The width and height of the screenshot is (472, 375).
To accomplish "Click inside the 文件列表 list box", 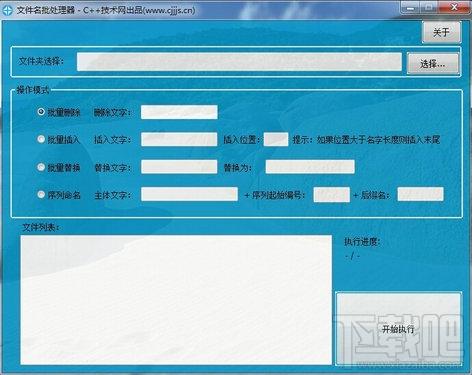I will tap(176, 300).
